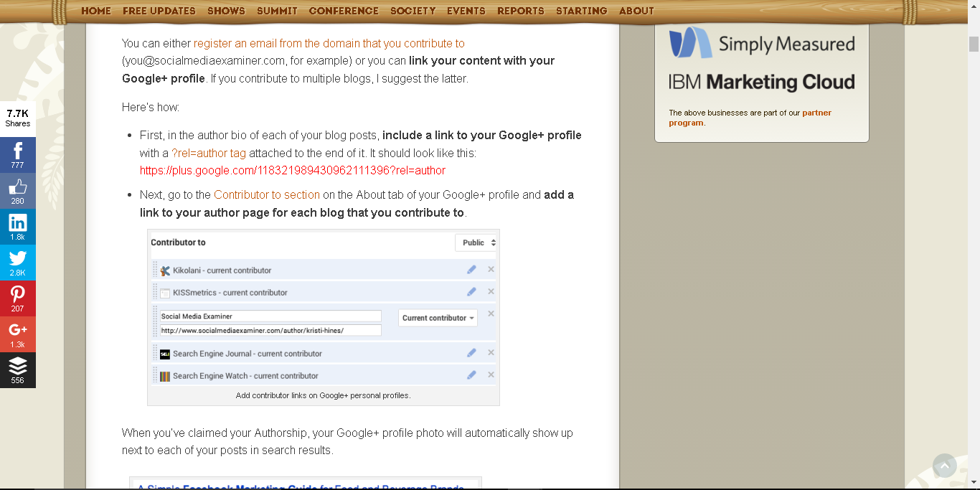Viewport: 980px width, 490px height.
Task: Edit the Search Engine Journal entry pencil
Action: point(471,353)
